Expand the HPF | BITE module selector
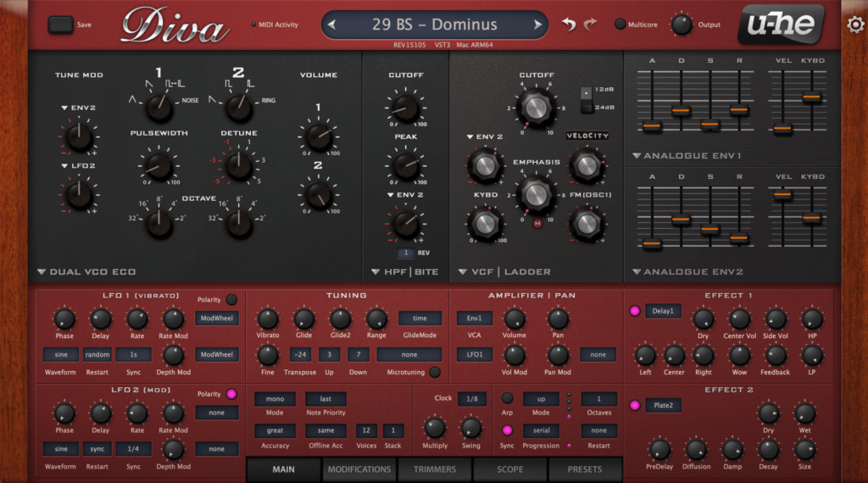The image size is (868, 483). pos(405,272)
